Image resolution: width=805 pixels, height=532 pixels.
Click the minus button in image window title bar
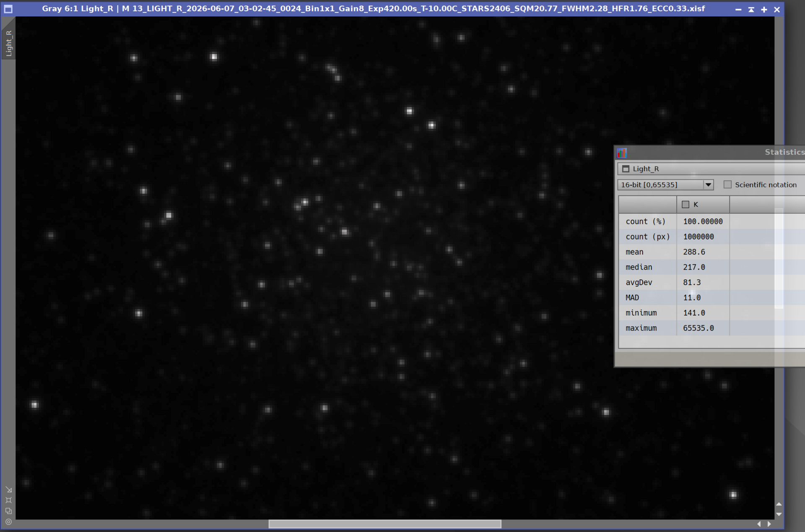(x=738, y=9)
